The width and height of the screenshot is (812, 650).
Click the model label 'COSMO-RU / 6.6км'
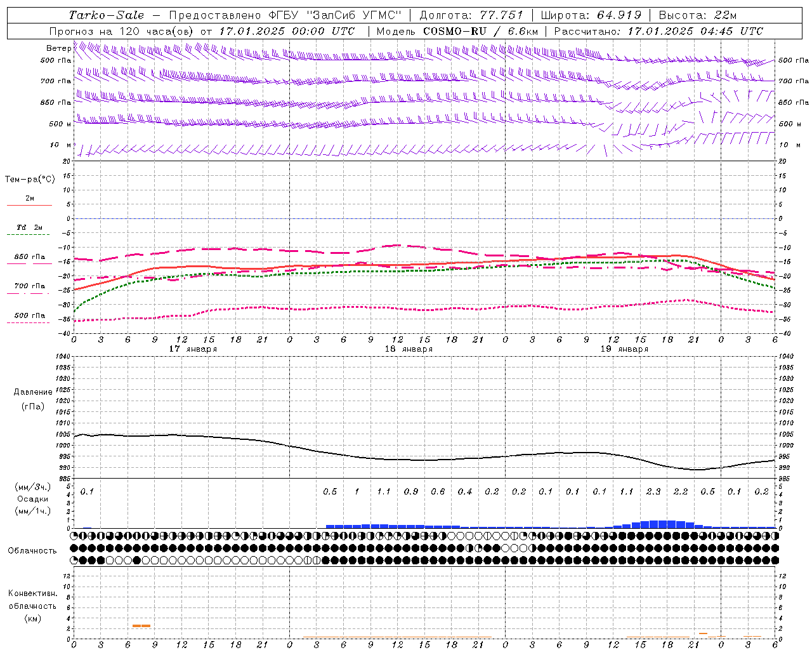coord(480,31)
